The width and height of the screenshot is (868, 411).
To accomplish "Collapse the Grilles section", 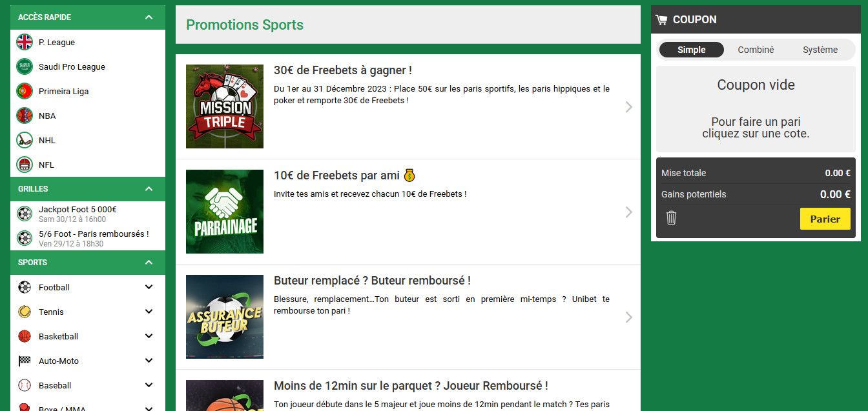I will (x=149, y=189).
